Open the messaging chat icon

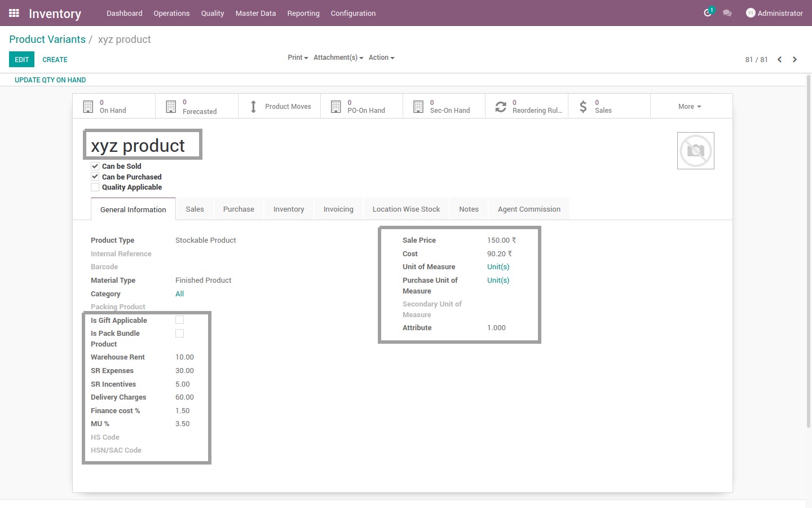point(727,13)
